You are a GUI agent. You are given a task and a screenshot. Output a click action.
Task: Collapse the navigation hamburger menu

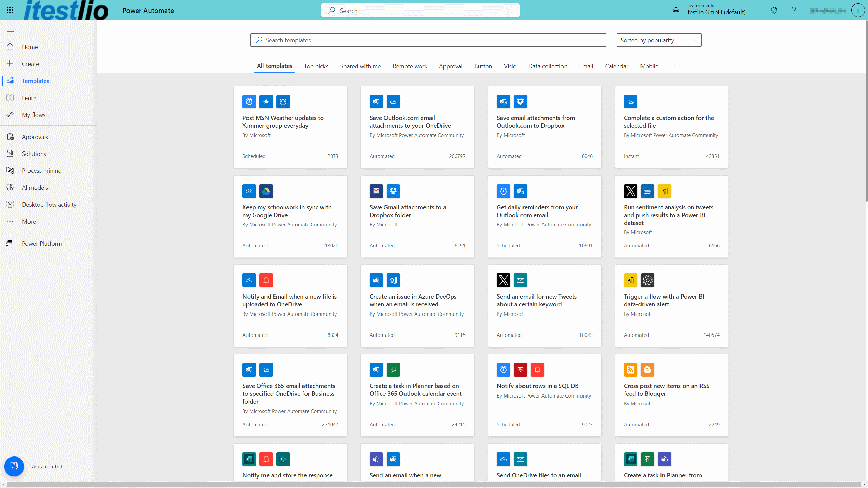10,29
